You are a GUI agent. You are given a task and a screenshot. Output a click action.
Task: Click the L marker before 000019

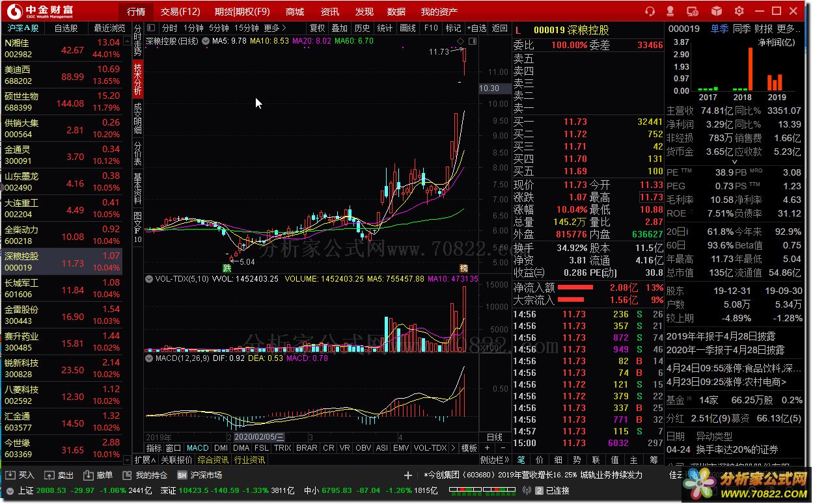coord(519,30)
